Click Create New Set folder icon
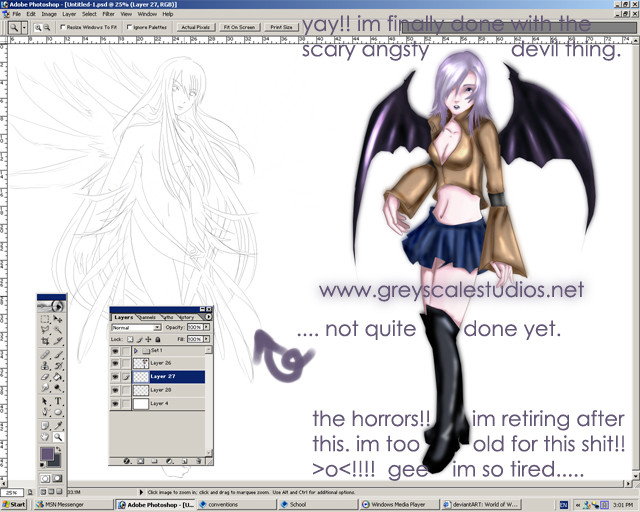The height and width of the screenshot is (512, 640). click(155, 461)
